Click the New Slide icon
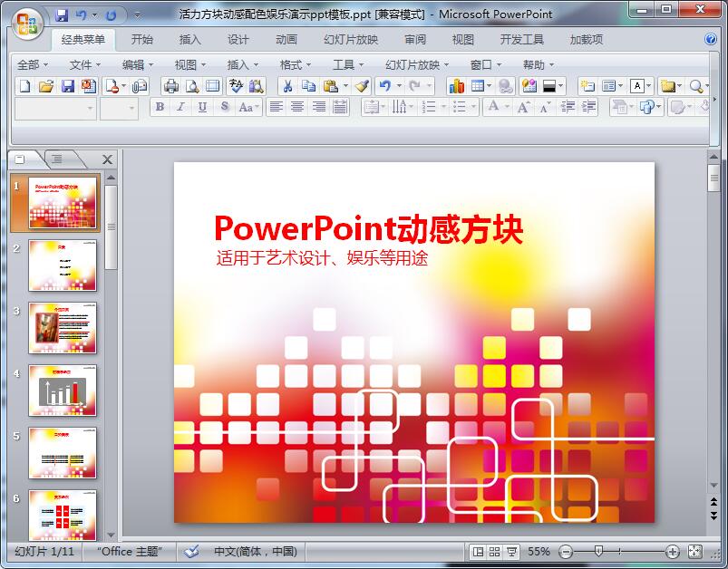This screenshot has width=728, height=569. (x=587, y=86)
